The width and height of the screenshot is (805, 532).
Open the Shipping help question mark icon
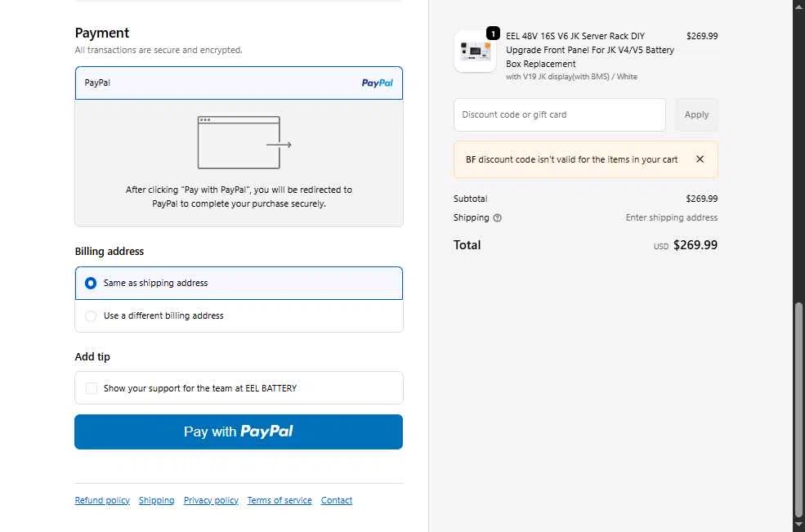coord(497,217)
